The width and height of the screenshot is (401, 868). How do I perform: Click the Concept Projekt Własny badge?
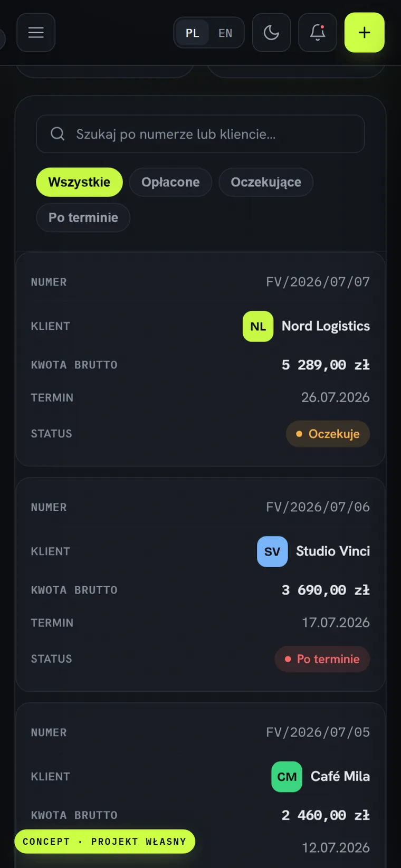point(104,842)
